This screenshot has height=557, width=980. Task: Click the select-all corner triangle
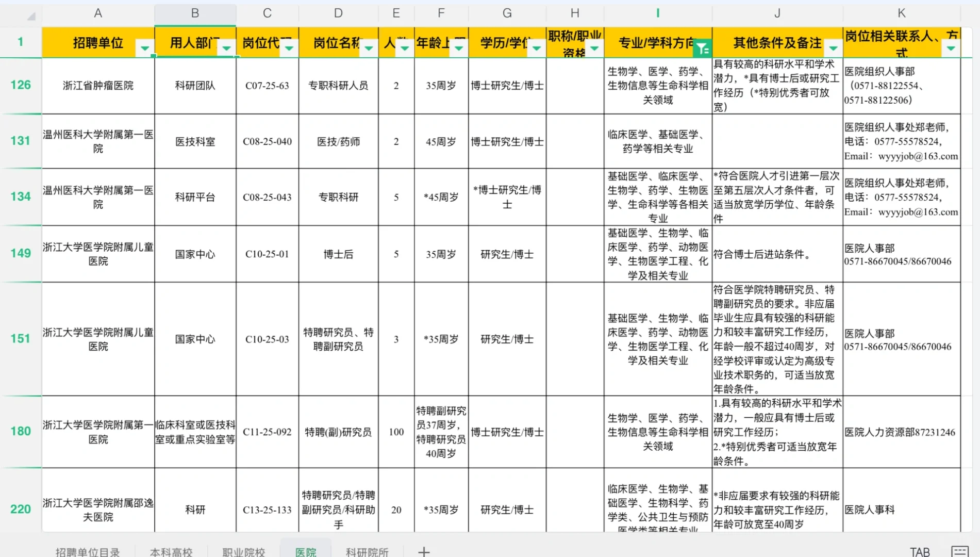31,16
